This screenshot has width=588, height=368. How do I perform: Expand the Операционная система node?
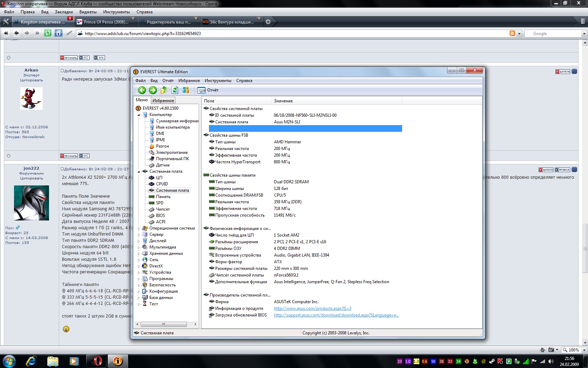tap(139, 229)
